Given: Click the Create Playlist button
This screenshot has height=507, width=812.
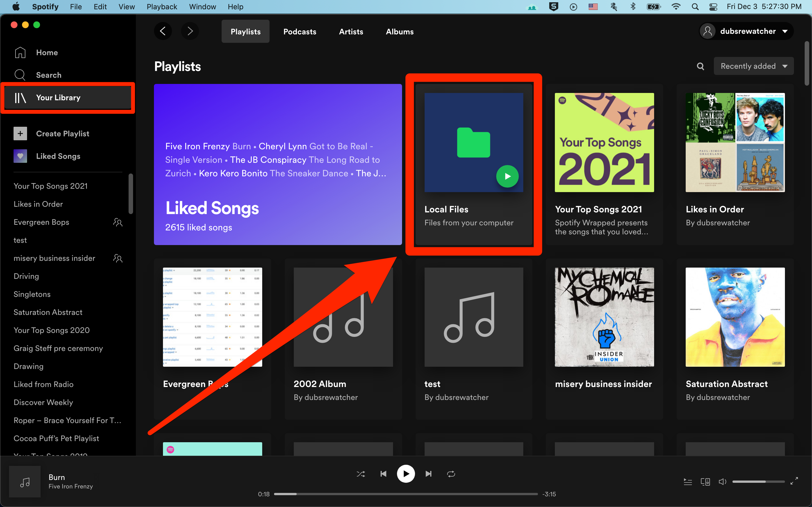Looking at the screenshot, I should click(63, 133).
